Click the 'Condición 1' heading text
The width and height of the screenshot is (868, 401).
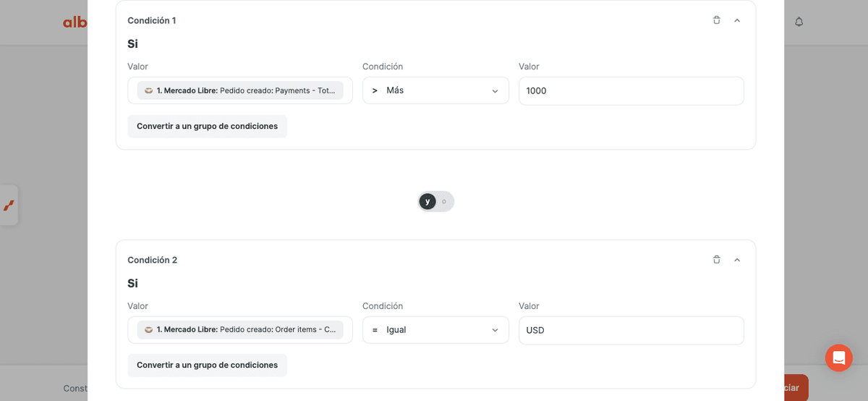[152, 20]
